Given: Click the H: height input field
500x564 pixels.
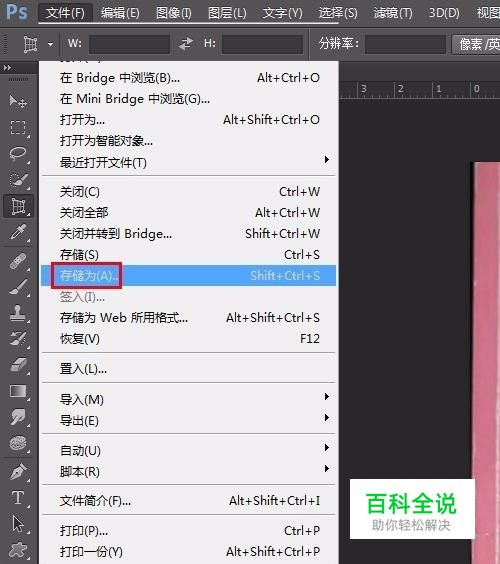Looking at the screenshot, I should tap(263, 44).
